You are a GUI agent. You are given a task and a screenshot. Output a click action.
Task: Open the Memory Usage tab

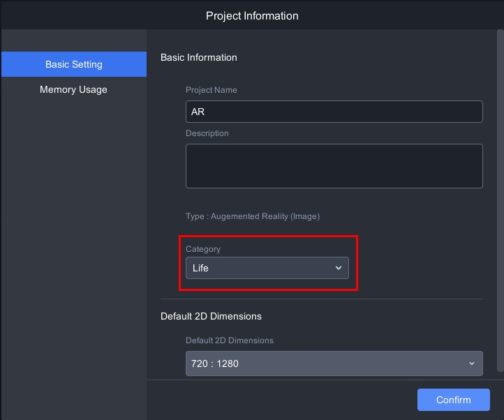click(x=73, y=89)
